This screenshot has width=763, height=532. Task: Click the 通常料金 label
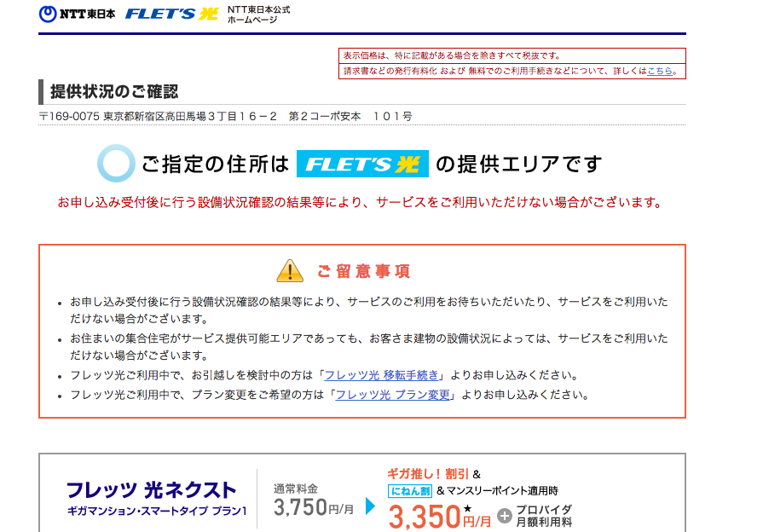295,489
